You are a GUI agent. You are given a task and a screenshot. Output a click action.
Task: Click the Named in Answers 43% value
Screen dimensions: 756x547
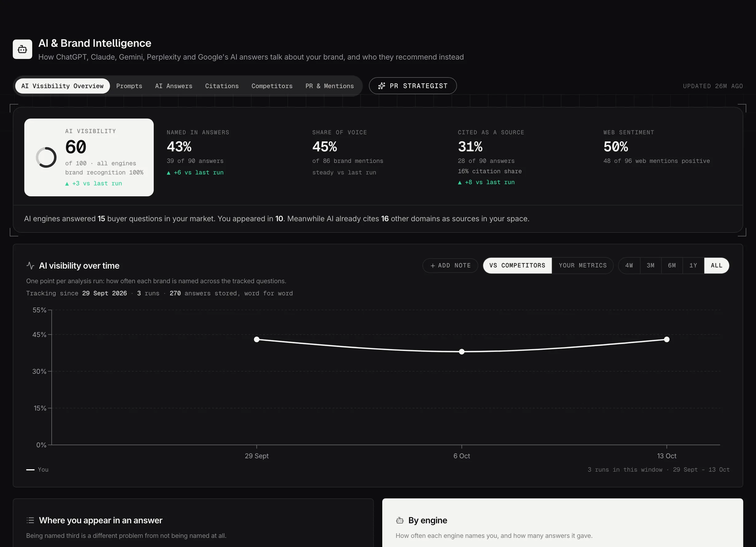coord(179,147)
